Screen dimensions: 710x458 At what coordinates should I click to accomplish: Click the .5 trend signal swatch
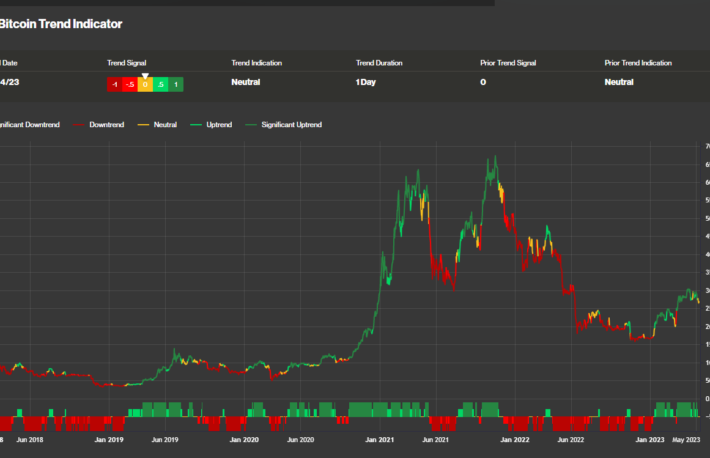(161, 84)
